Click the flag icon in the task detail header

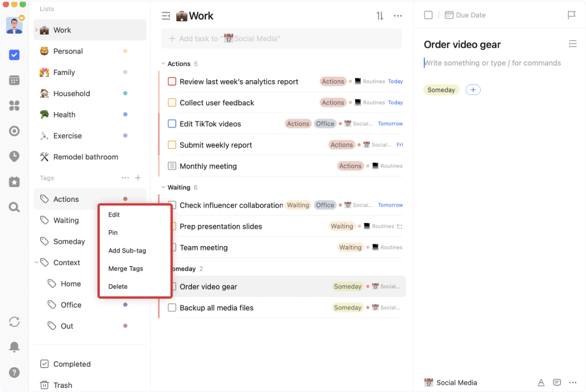571,15
